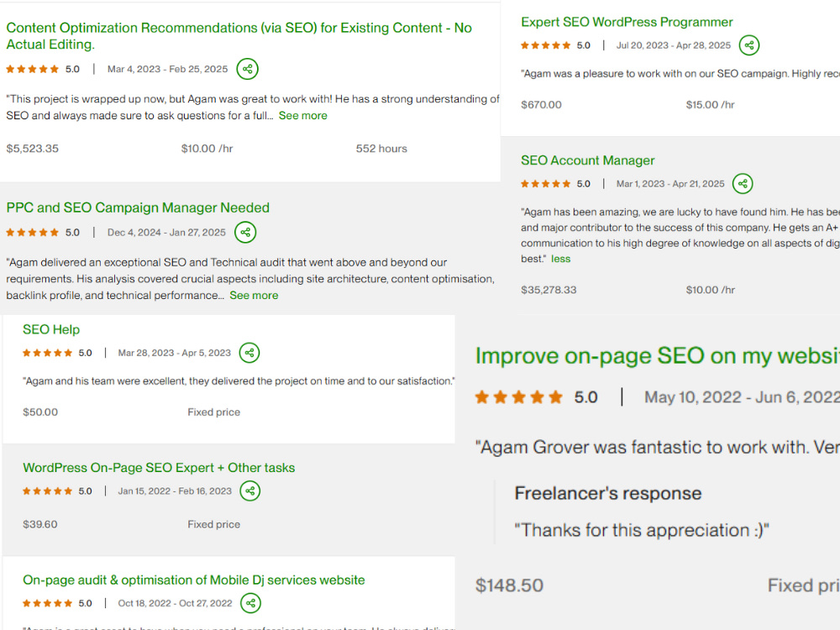Share the PPC and SEO Campaign Manager review

[245, 233]
